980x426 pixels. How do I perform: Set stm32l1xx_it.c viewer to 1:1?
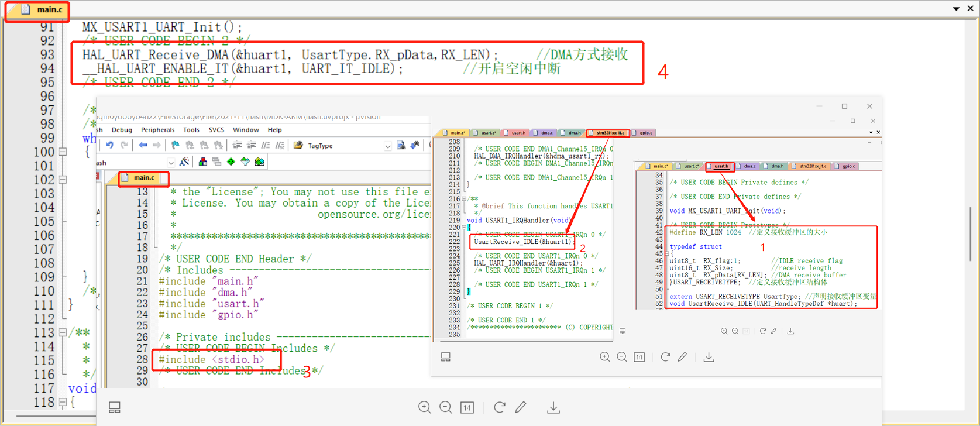coord(639,357)
